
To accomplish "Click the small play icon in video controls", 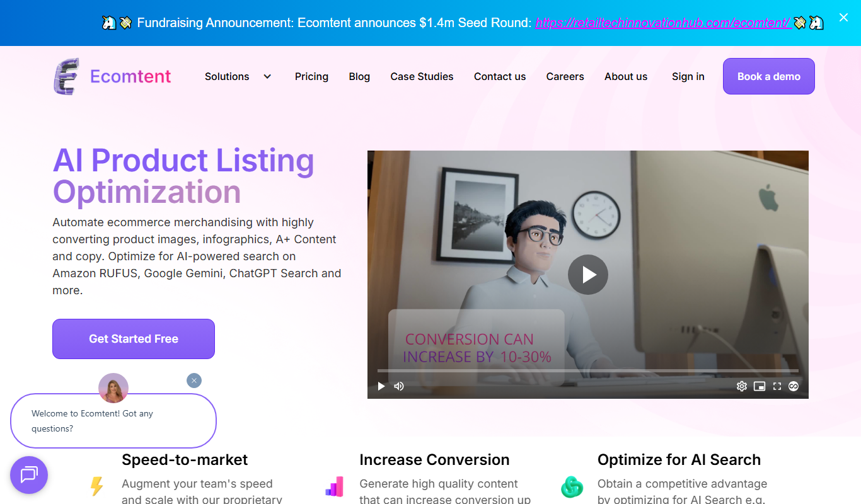I will coord(381,386).
